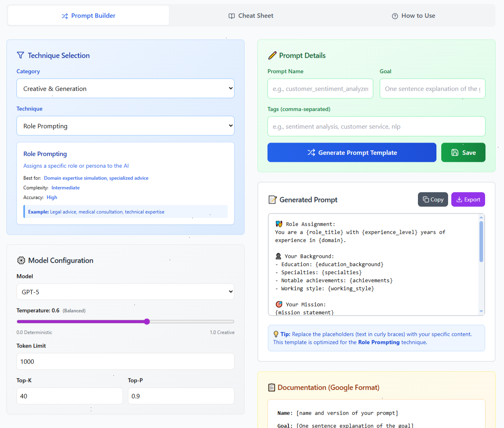The height and width of the screenshot is (428, 504).
Task: Click into the Prompt Name field
Action: [320, 88]
